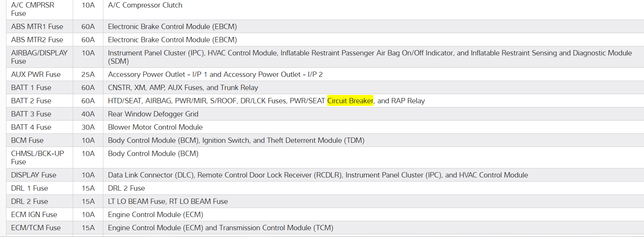Viewport: 644px width, 237px height.
Task: Click the highlighted "Circuit Breaker" text
Action: 350,101
